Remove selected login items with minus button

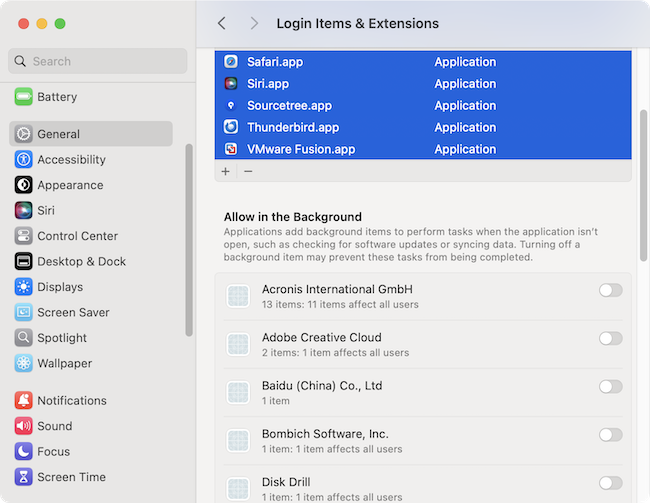point(248,171)
